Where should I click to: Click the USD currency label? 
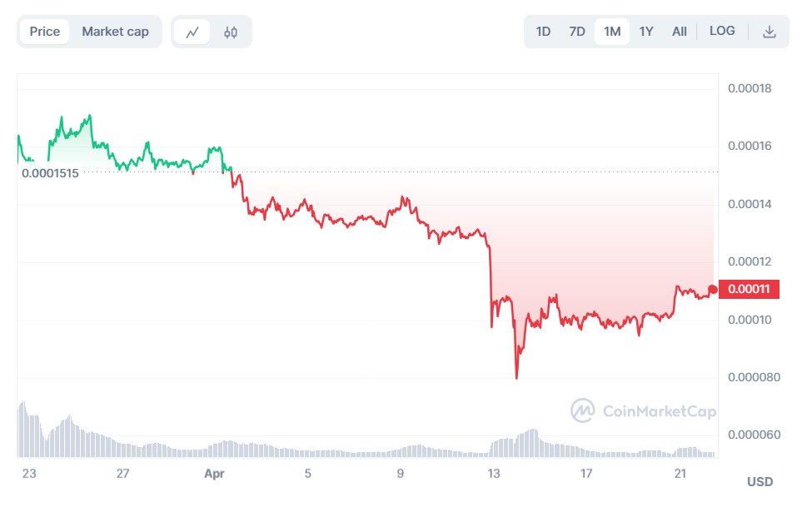(x=760, y=482)
